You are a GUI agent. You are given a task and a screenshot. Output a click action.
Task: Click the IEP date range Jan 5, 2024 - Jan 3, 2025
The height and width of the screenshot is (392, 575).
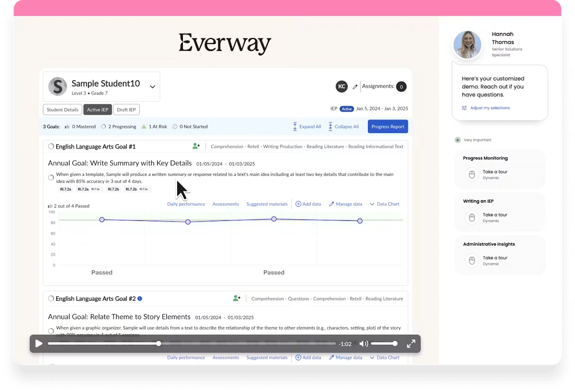click(x=382, y=108)
